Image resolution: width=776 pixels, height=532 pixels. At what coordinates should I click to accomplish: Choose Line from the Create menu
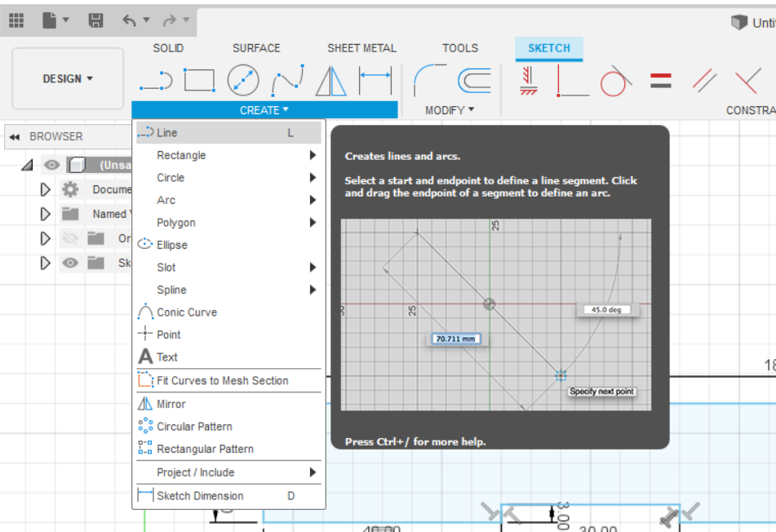click(x=228, y=133)
